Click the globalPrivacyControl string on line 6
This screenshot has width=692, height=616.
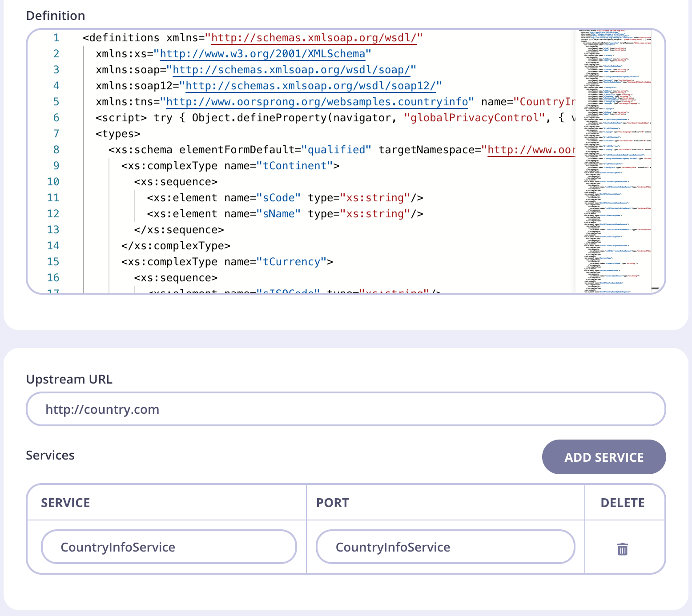(x=475, y=118)
